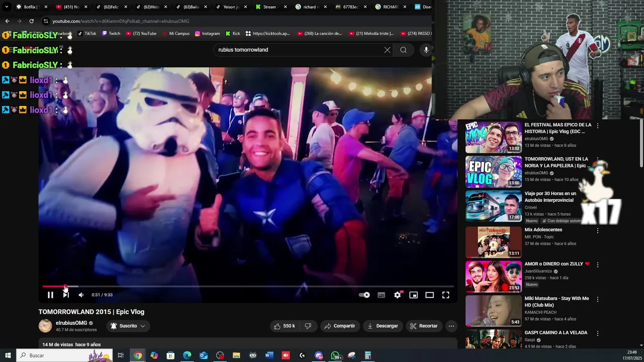Open options for Miki Matsubara video
Screen dimensions: 644x362
point(598,299)
